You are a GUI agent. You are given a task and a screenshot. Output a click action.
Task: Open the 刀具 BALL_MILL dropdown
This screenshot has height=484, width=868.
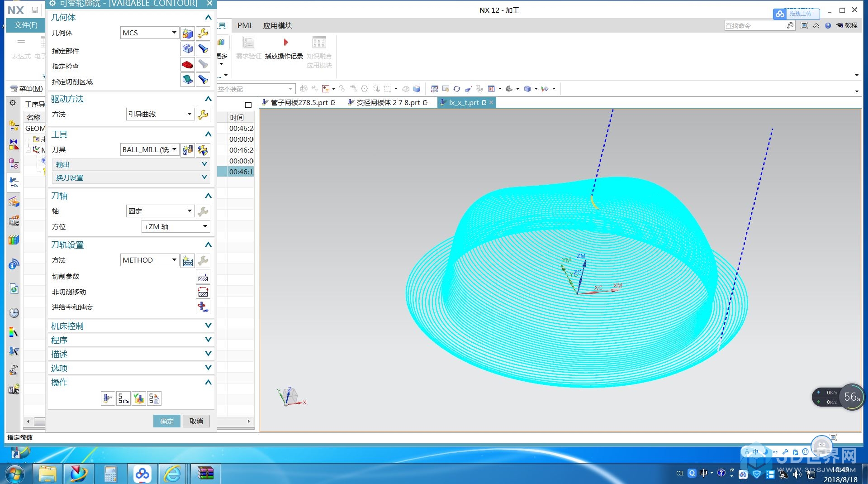click(x=150, y=149)
